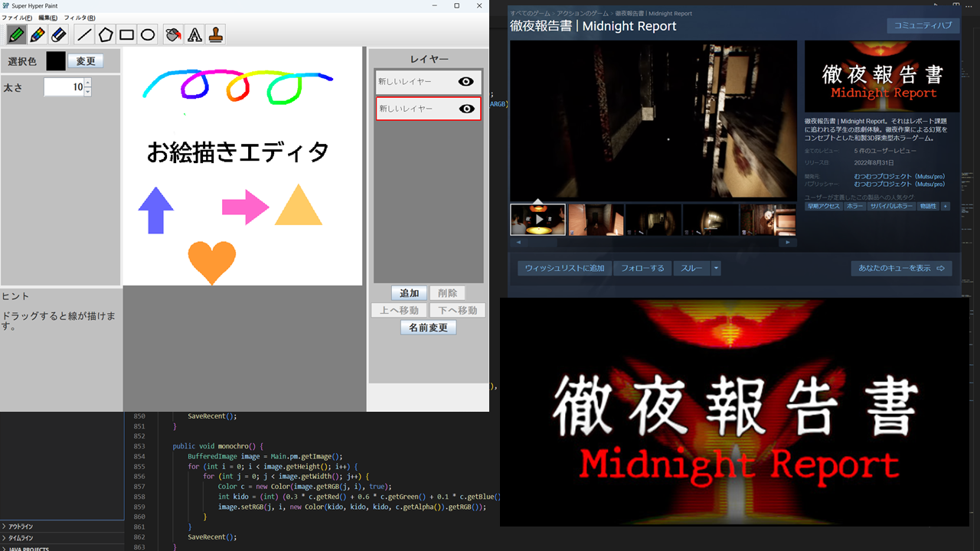This screenshot has height=551, width=980.
Task: Select the eraser tool
Action: coord(58,34)
